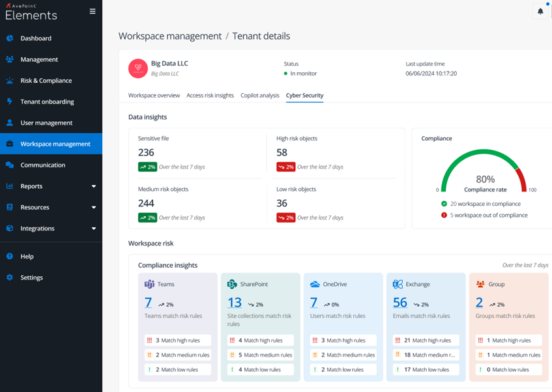Click the '5 workspace out of compliance' text
Viewport: 552px width, 392px height.
[489, 215]
